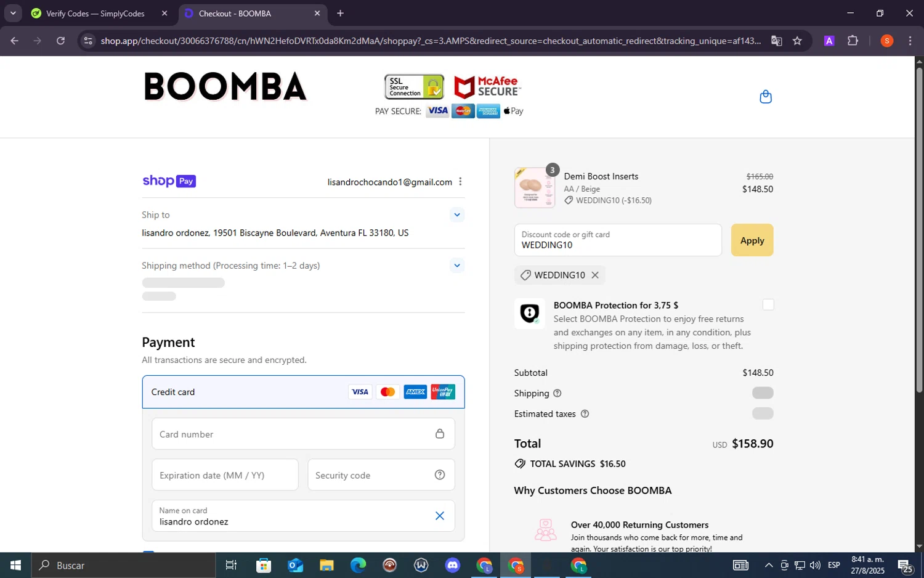This screenshot has width=924, height=578.
Task: Show info about Estimated taxes
Action: pos(585,414)
